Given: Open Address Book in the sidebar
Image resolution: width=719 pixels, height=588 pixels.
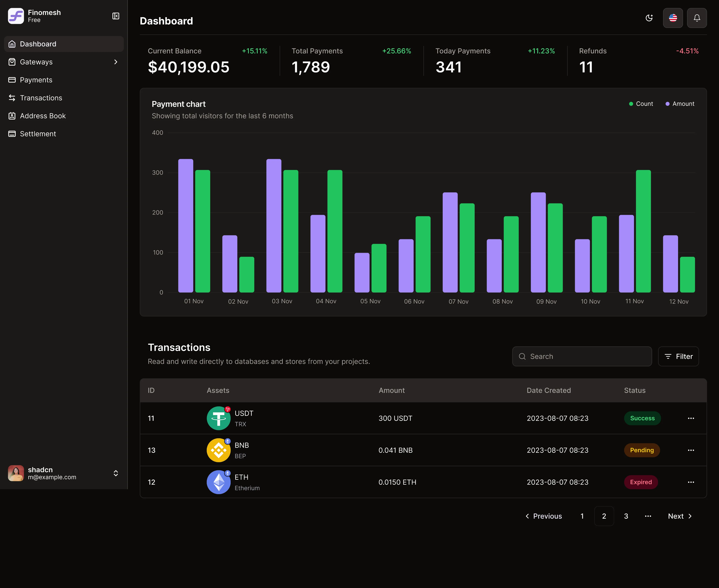Looking at the screenshot, I should click(64, 116).
